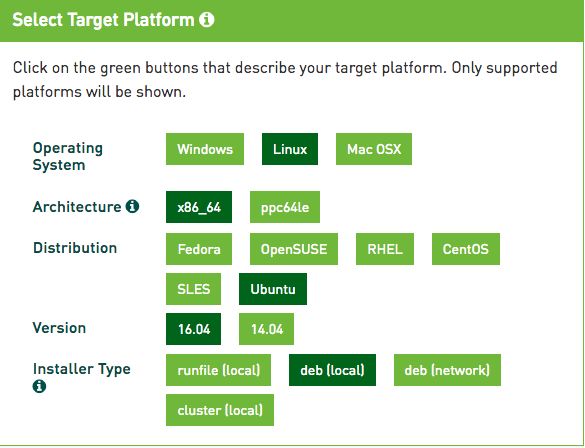585x448 pixels.
Task: Select SLES distribution
Action: [193, 289]
